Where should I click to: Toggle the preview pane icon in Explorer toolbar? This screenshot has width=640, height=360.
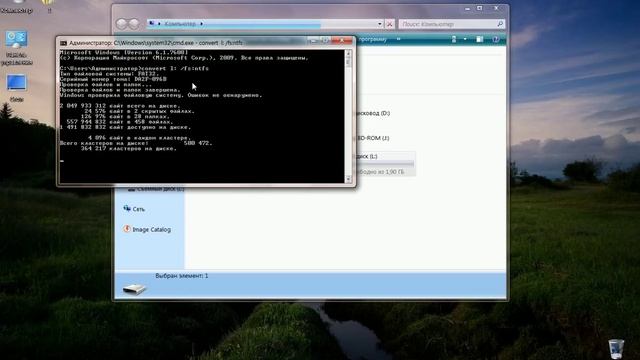(x=480, y=39)
